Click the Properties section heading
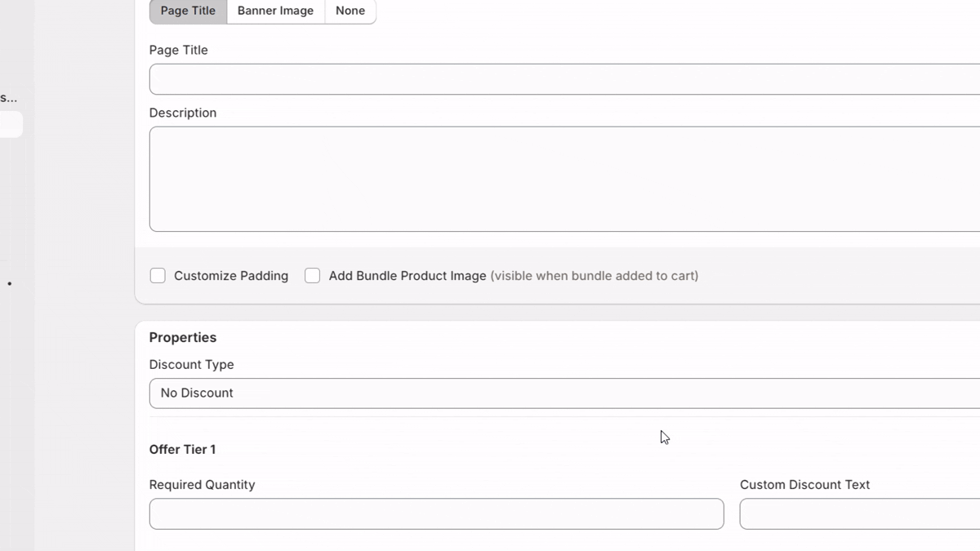Screen dimensions: 980x551 [x=183, y=338]
